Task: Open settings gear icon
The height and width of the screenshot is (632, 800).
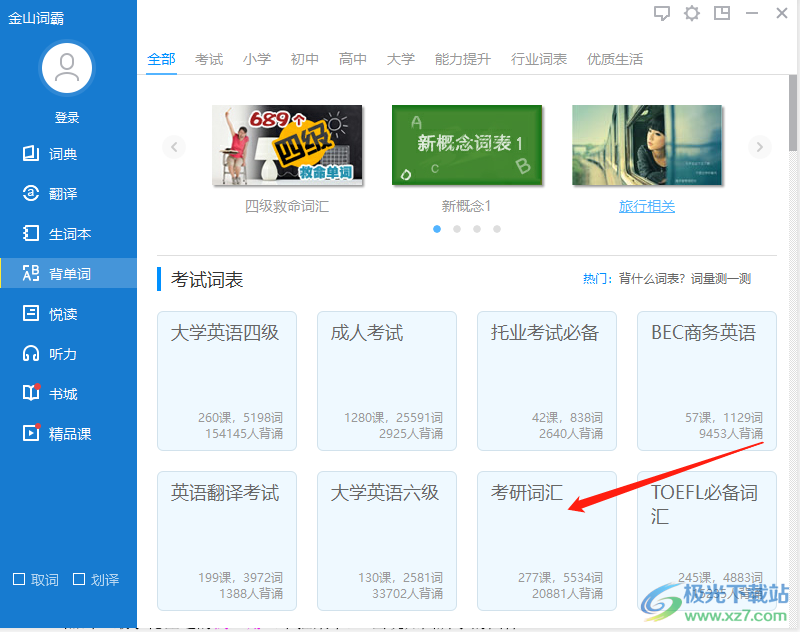Action: (x=692, y=13)
